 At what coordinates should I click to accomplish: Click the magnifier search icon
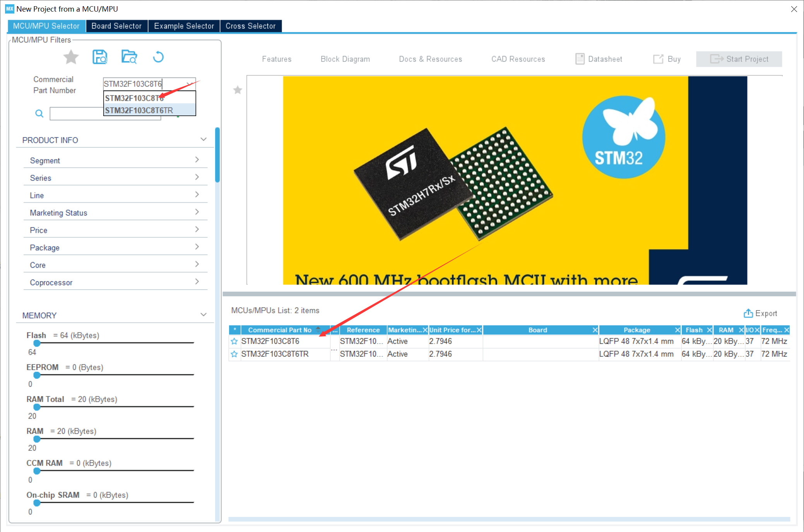[39, 114]
